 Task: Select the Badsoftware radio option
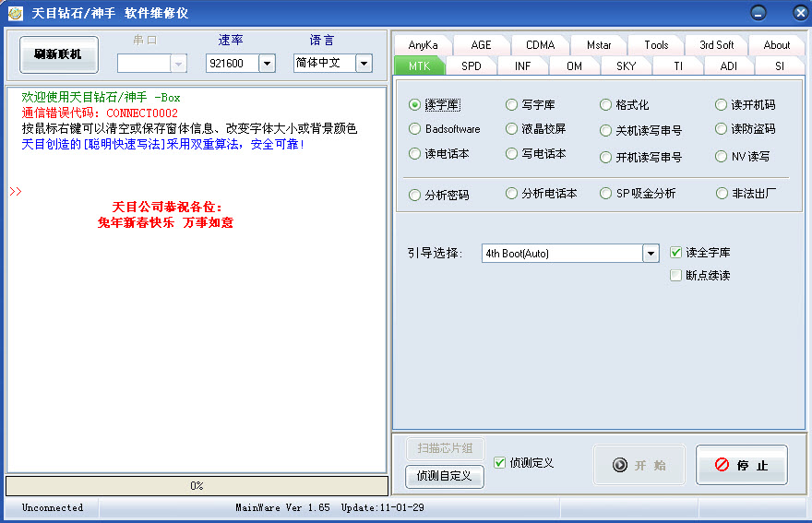point(444,128)
